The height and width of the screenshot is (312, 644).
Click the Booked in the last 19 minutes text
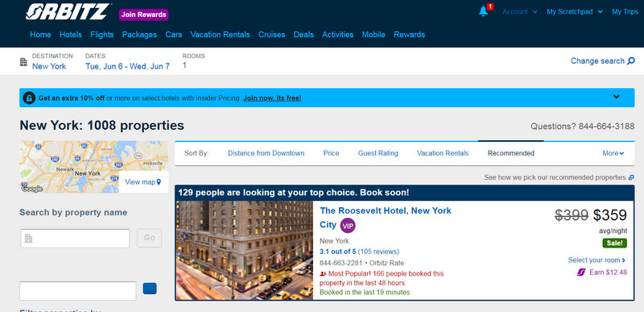(365, 293)
